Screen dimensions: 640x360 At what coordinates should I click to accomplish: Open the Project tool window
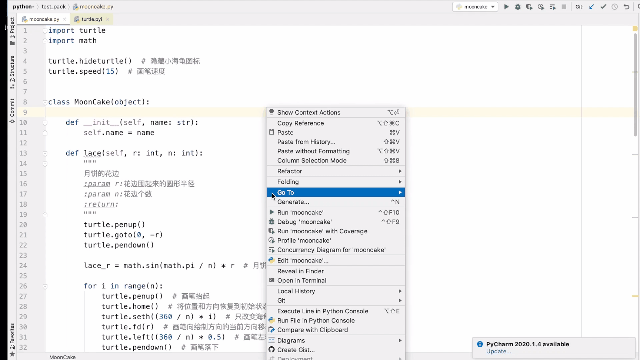coord(12,31)
